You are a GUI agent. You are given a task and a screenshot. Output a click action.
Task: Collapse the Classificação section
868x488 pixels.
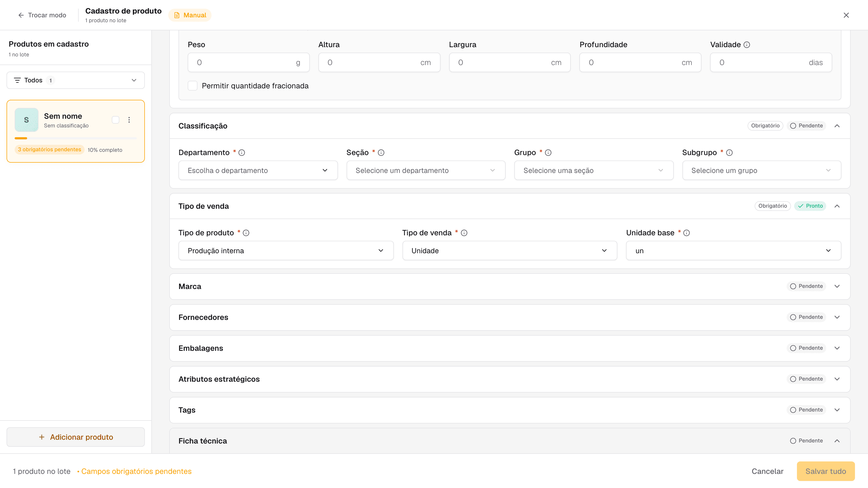click(837, 126)
